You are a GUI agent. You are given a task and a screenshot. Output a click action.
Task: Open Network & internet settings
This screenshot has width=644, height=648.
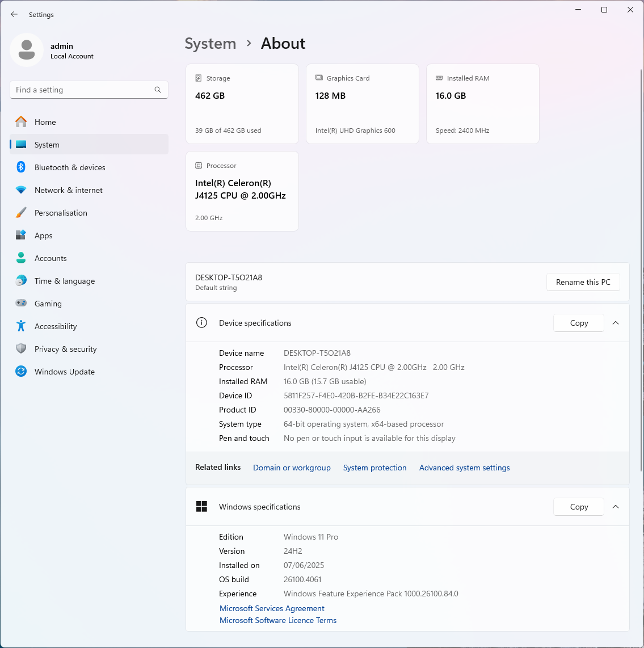click(89, 190)
